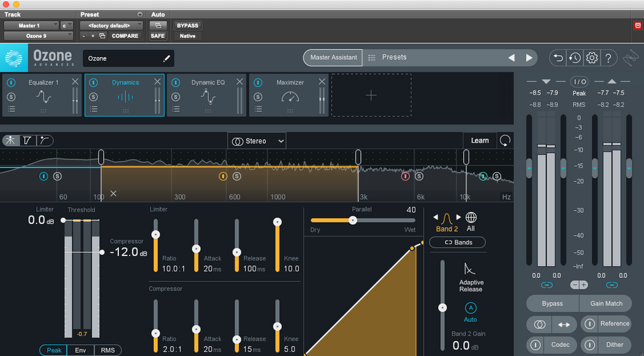Click the Ozone logo icon
Viewport: 644px width, 356px height.
pyautogui.click(x=14, y=58)
